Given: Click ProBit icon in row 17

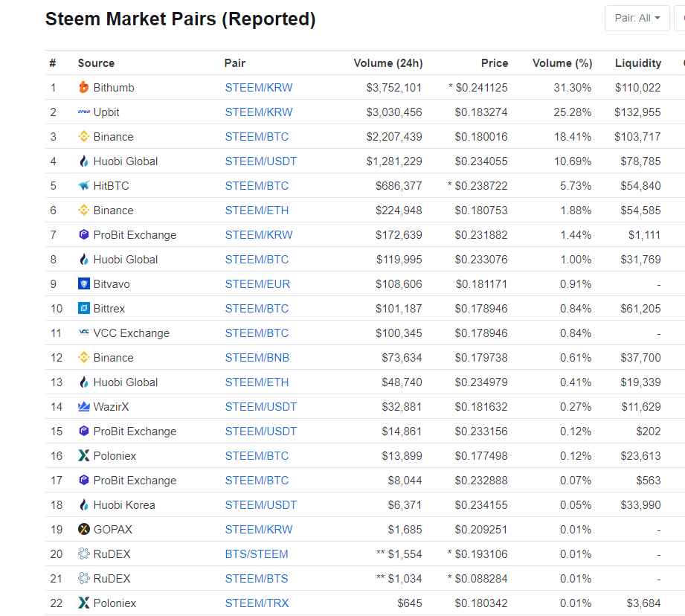Looking at the screenshot, I should (x=83, y=480).
